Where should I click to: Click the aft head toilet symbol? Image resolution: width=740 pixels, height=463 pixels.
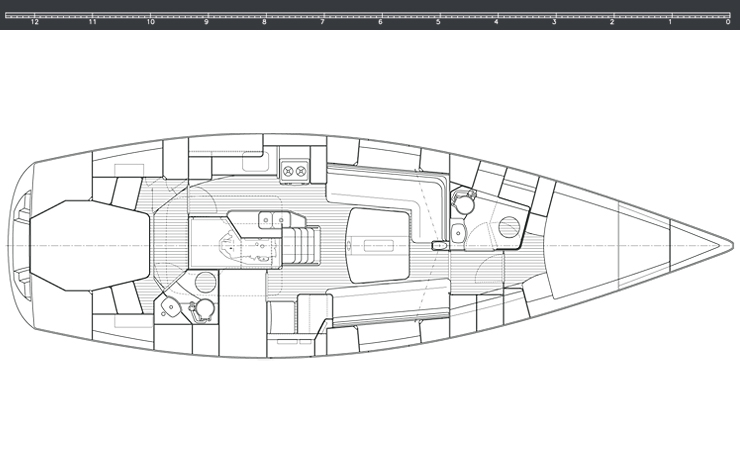pyautogui.click(x=203, y=308)
